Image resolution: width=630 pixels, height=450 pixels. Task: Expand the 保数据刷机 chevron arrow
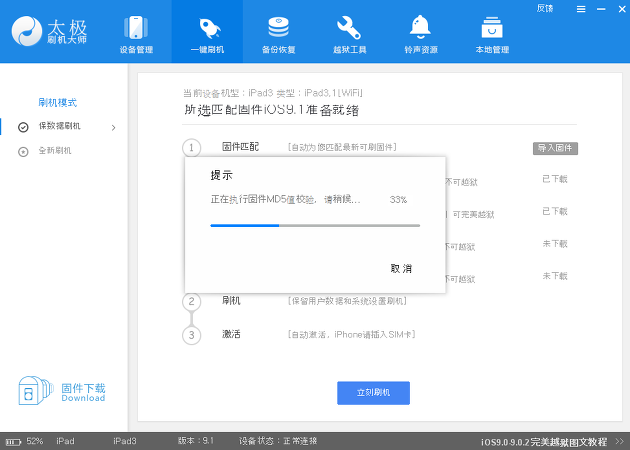coord(113,127)
